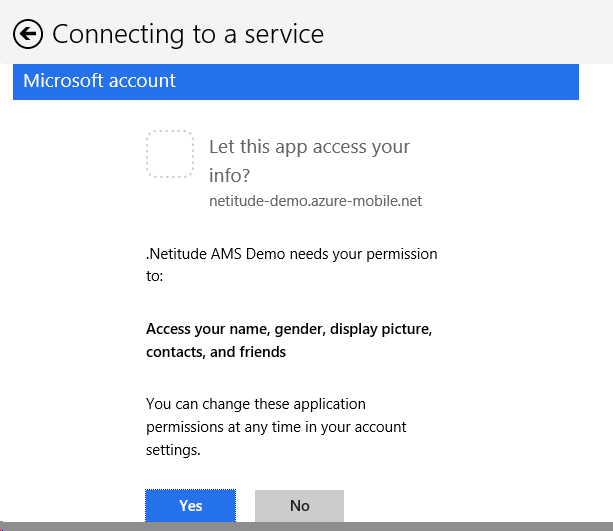Select the Microsoft account header bar
613x531 pixels.
[x=296, y=82]
